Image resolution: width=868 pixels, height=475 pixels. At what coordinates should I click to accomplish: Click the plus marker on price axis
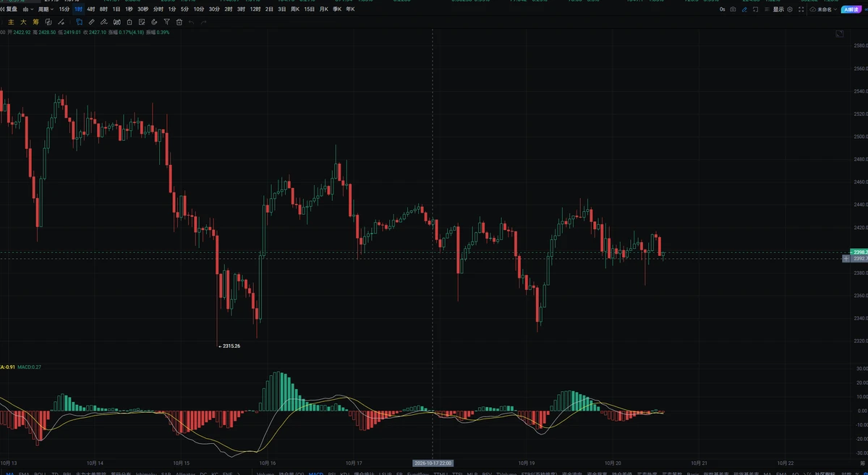coord(846,258)
